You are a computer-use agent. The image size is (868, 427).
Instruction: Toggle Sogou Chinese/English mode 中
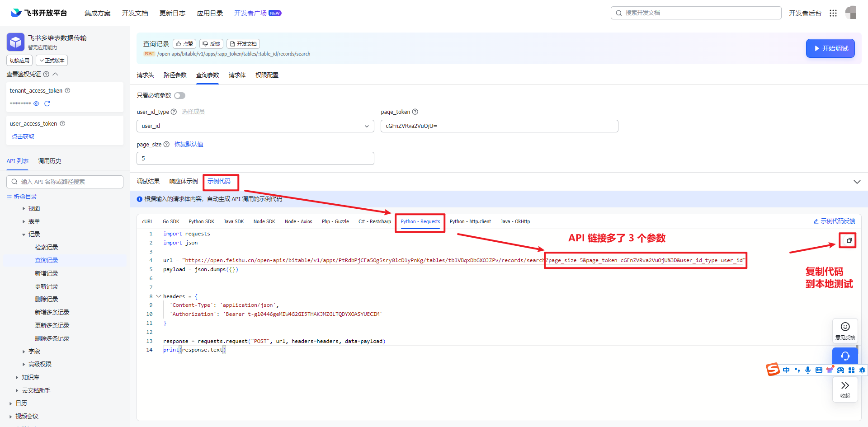(786, 370)
